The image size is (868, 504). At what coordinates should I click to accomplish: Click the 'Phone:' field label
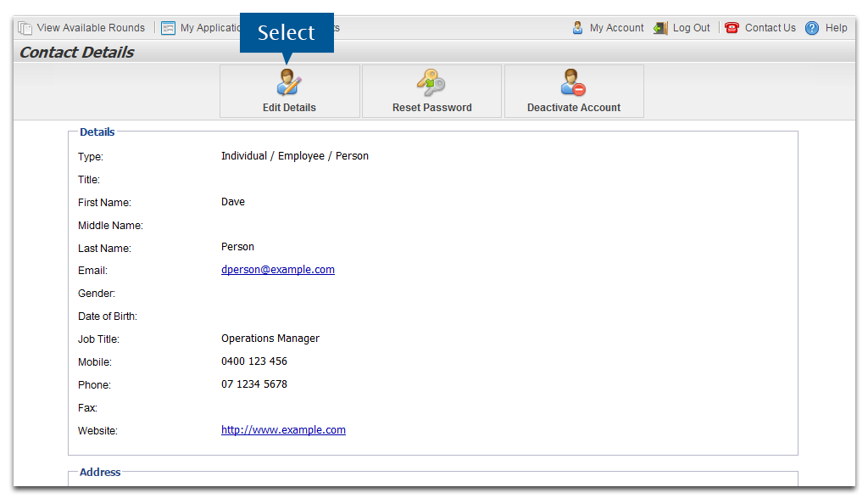click(95, 385)
